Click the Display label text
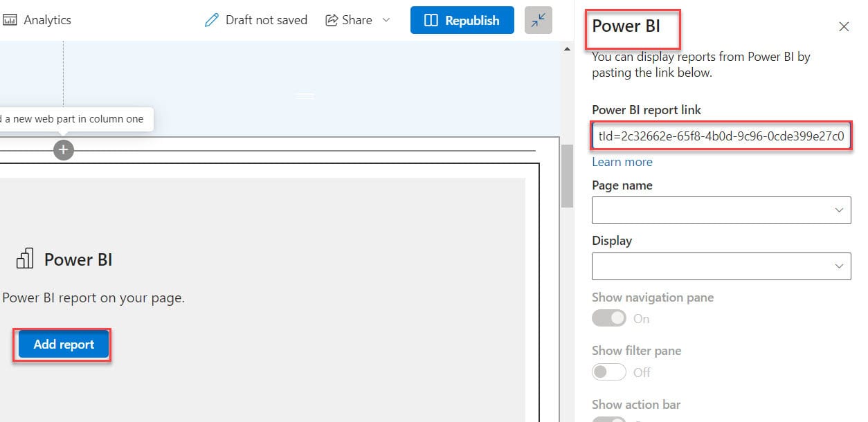 point(612,241)
